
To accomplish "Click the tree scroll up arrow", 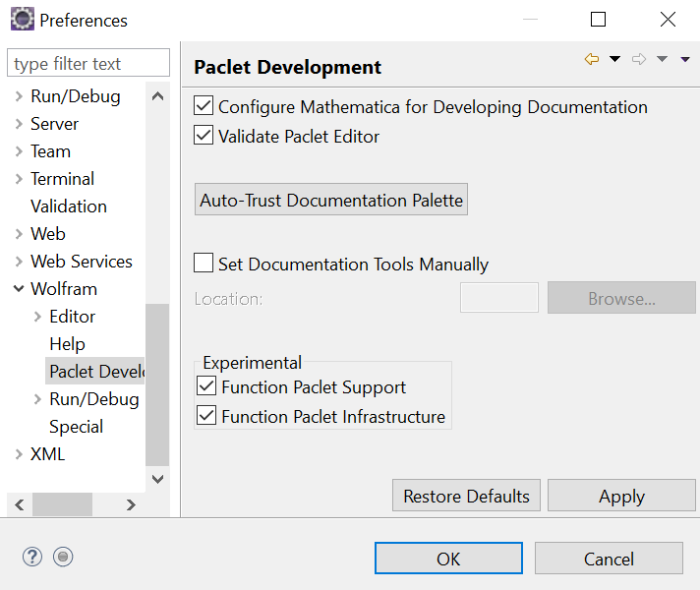I will pyautogui.click(x=157, y=96).
